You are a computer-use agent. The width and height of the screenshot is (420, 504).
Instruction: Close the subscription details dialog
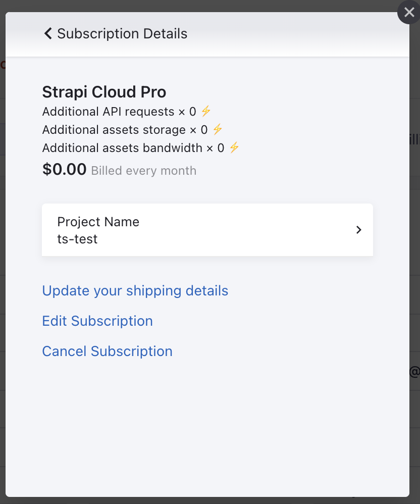(409, 13)
